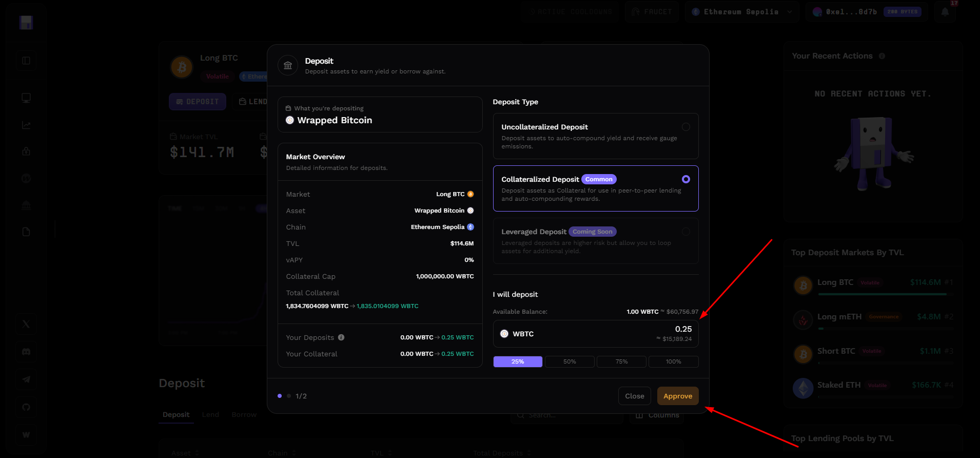Click the DEPOSIT button on Long BTC card

pyautogui.click(x=198, y=102)
